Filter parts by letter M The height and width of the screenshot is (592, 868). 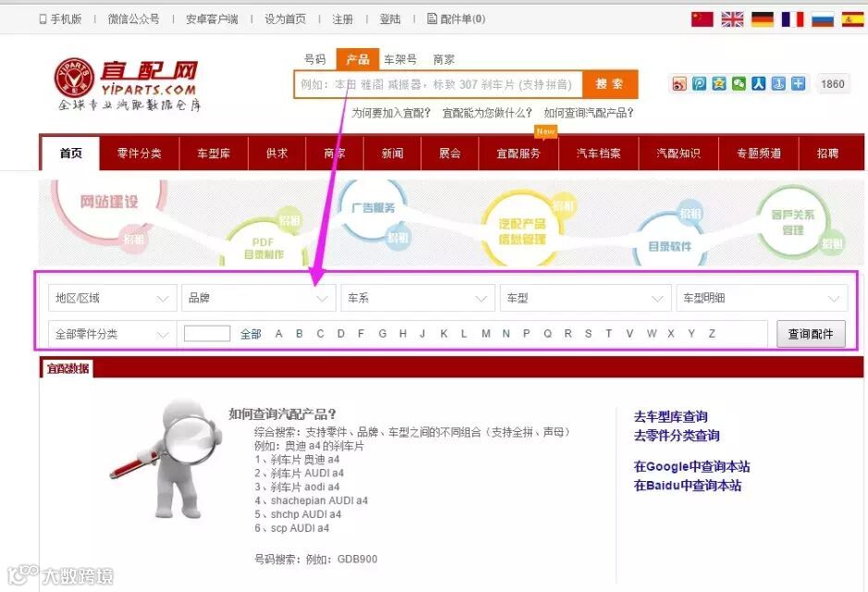click(486, 334)
